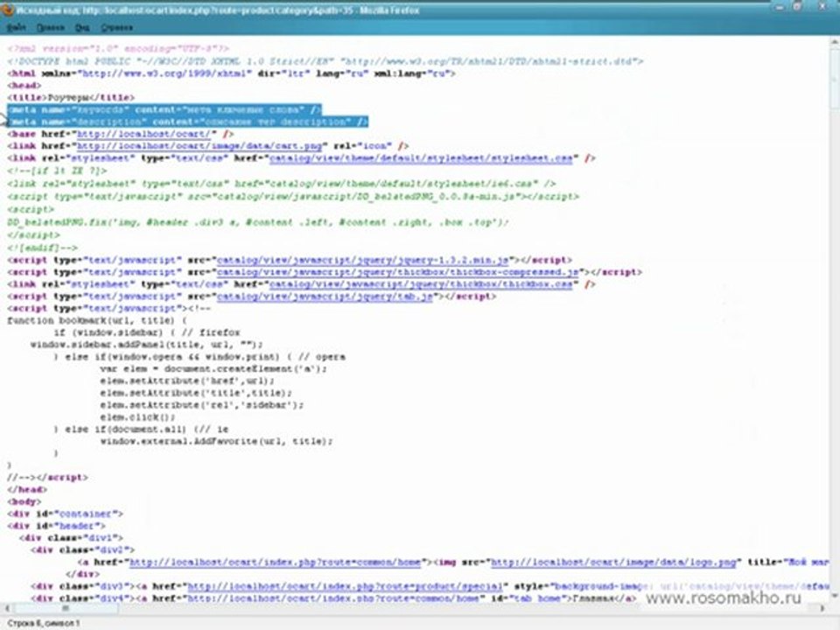
Task: Click the body tag line
Action: pos(24,502)
